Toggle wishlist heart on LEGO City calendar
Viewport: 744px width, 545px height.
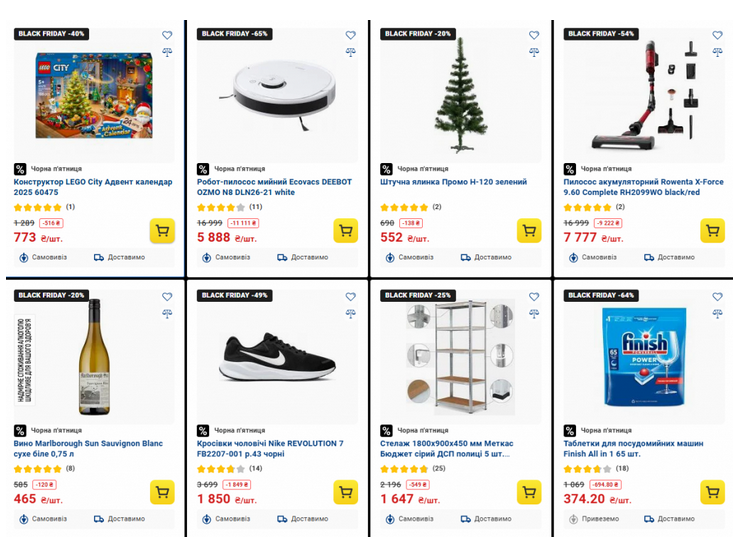(x=167, y=35)
